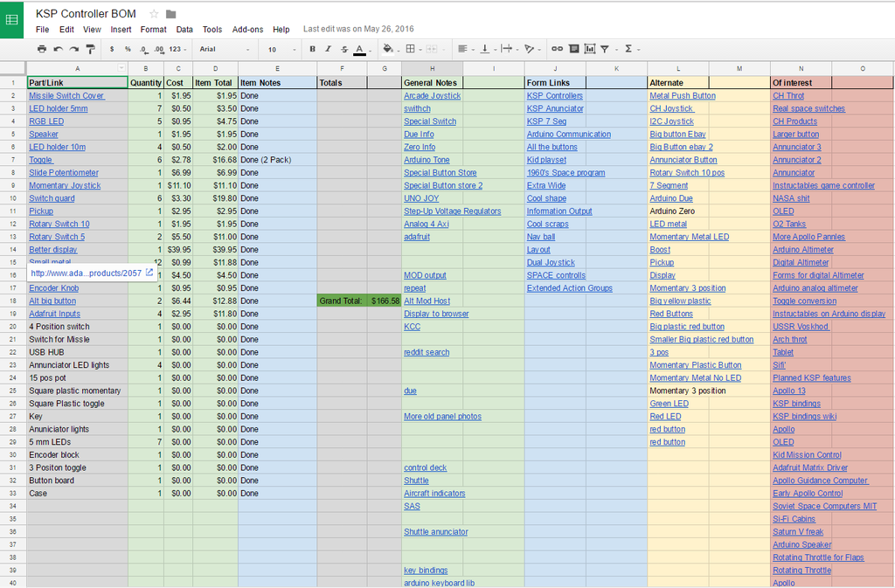Select the Part/Link header cell
The height and width of the screenshot is (588, 895).
pos(77,83)
